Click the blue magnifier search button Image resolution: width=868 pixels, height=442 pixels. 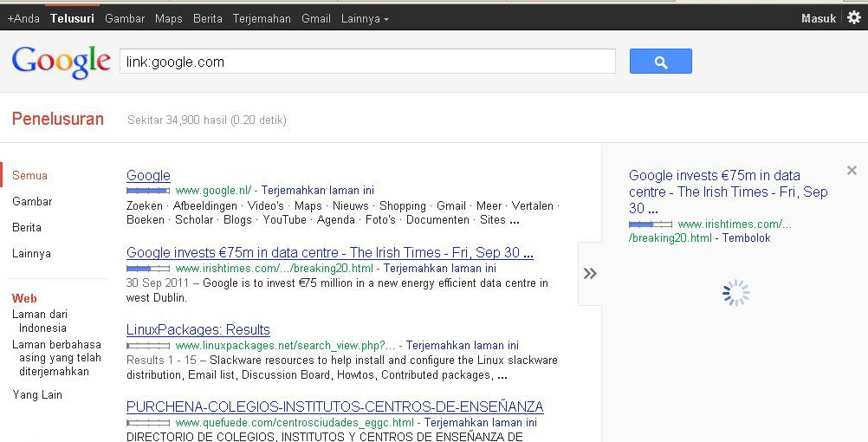click(x=660, y=61)
